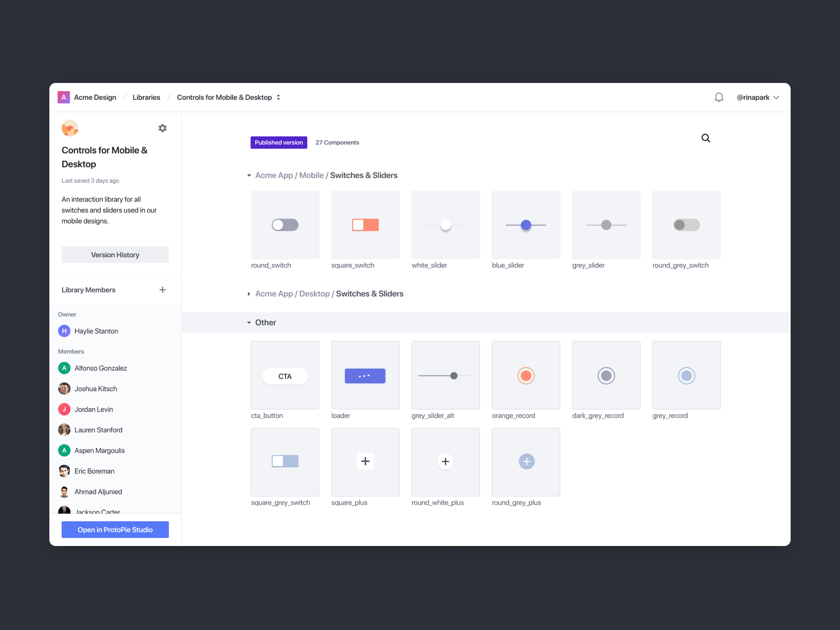Click the Acme Design logo icon

click(64, 97)
